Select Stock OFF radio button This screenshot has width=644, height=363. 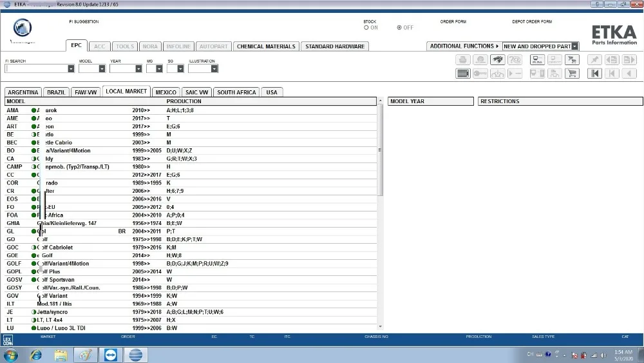pos(399,28)
